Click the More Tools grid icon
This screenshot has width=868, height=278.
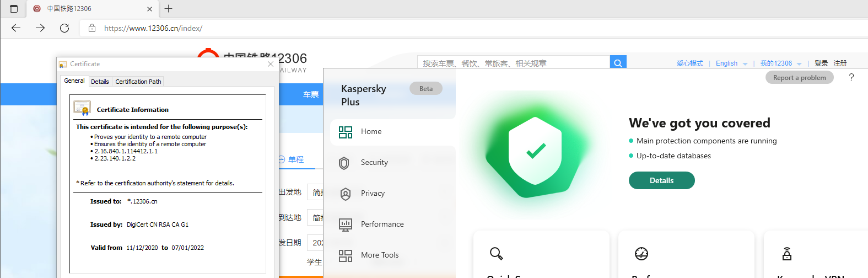tap(346, 255)
